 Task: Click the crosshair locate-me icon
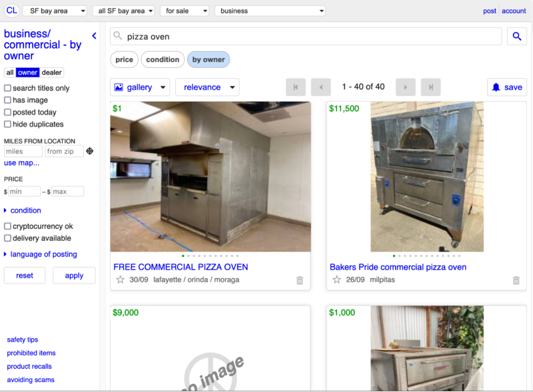pos(90,151)
